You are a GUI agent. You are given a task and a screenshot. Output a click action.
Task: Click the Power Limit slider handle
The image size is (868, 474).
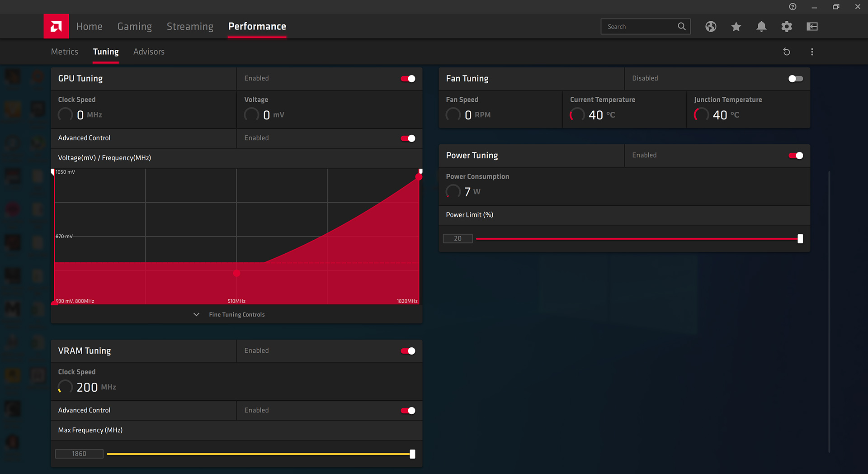click(x=800, y=239)
